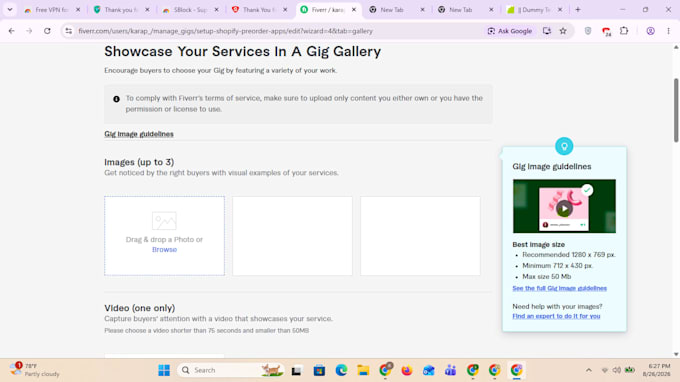Screen dimensions: 680x382
Task: Click the Images (up to 3) heading
Action: [x=139, y=162]
